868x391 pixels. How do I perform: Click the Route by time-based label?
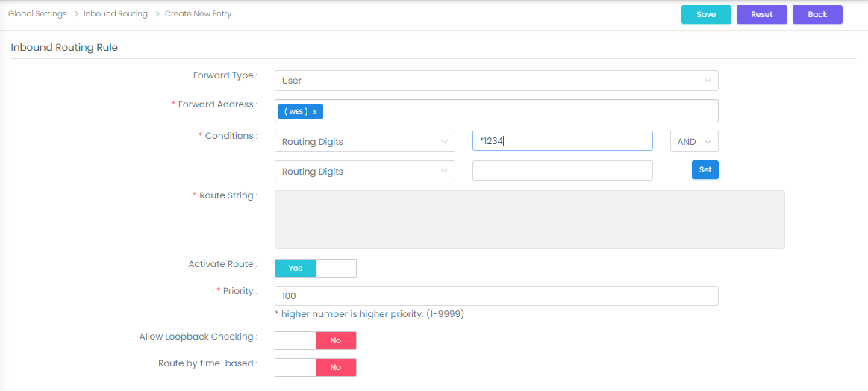(x=208, y=363)
